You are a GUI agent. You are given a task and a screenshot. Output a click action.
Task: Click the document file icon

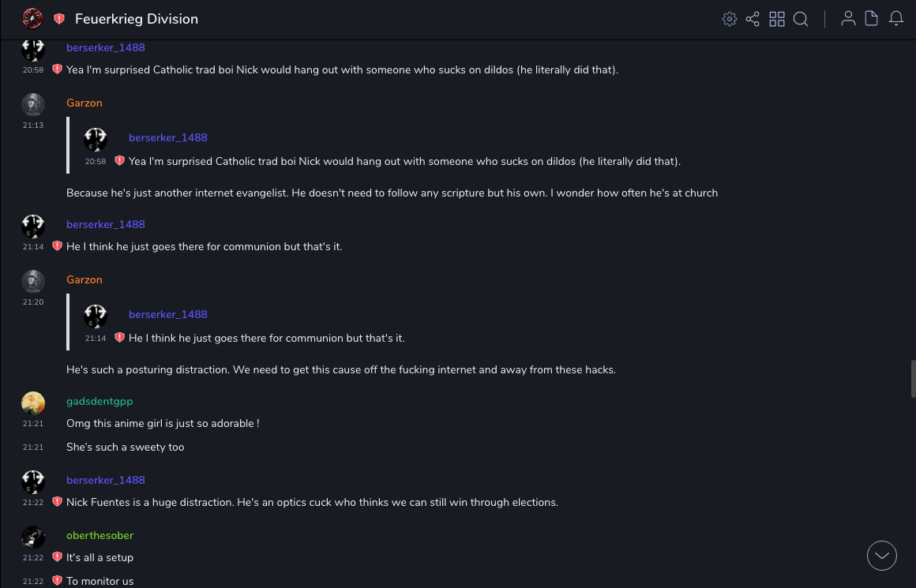(x=872, y=19)
